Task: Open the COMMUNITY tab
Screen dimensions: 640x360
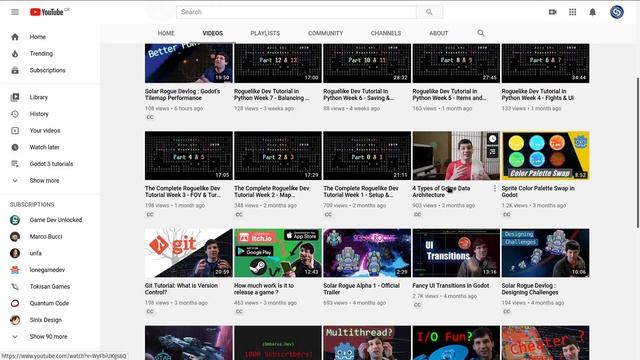Action: (325, 33)
